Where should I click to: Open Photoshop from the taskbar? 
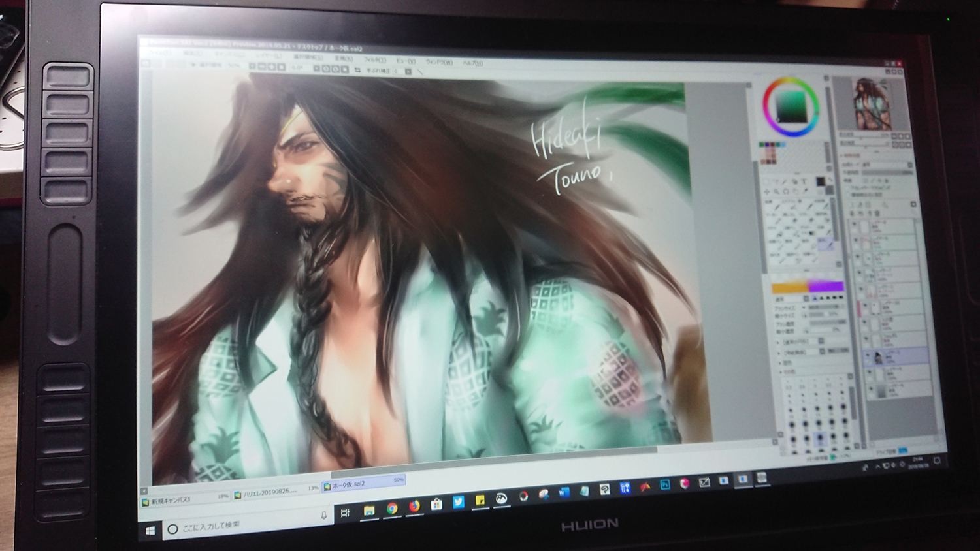coord(666,484)
